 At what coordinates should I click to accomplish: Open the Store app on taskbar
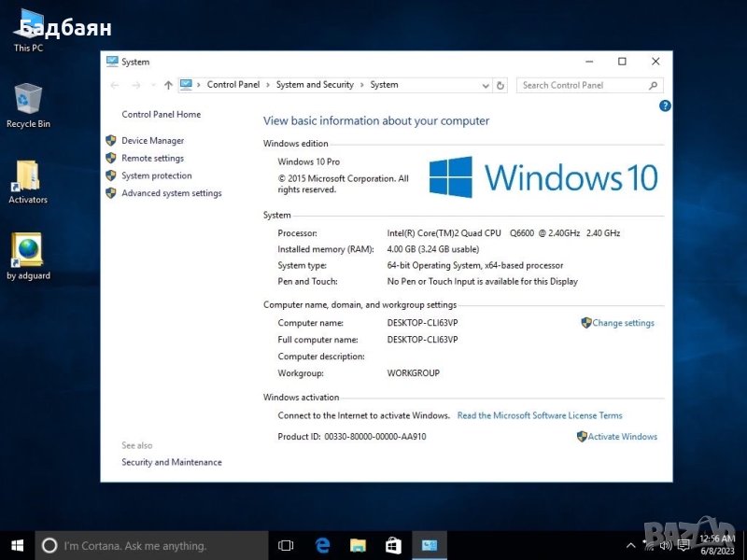(393, 545)
